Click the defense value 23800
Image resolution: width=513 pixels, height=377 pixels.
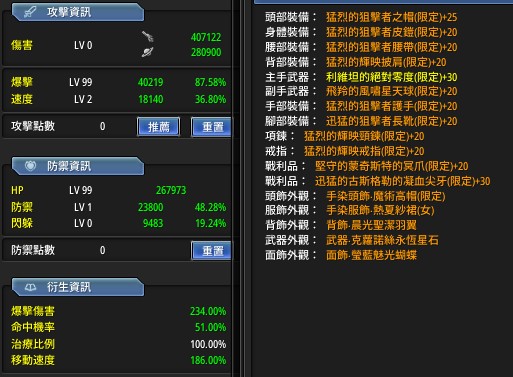tap(150, 207)
